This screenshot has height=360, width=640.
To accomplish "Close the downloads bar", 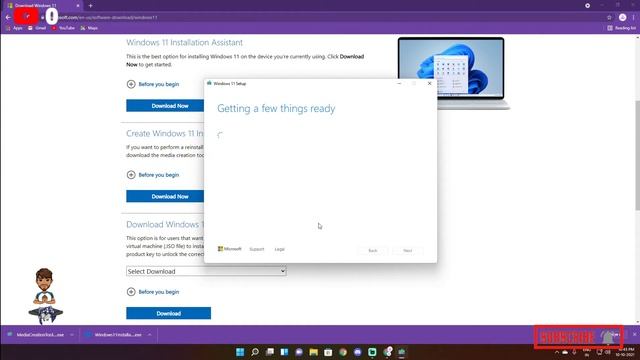I will [635, 334].
